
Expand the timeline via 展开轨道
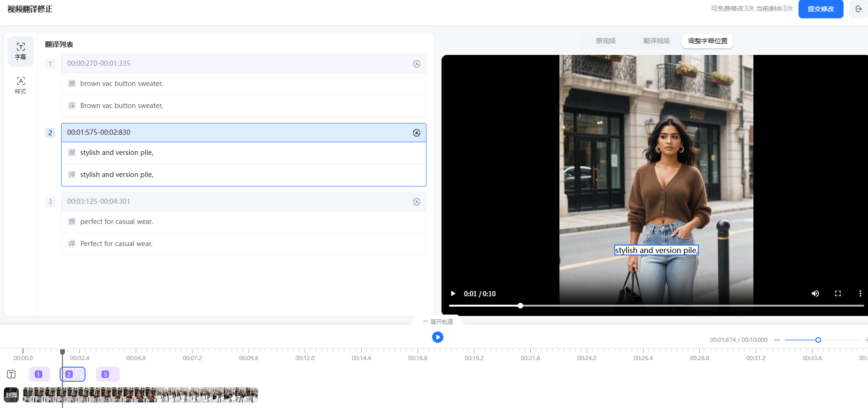[x=438, y=322]
